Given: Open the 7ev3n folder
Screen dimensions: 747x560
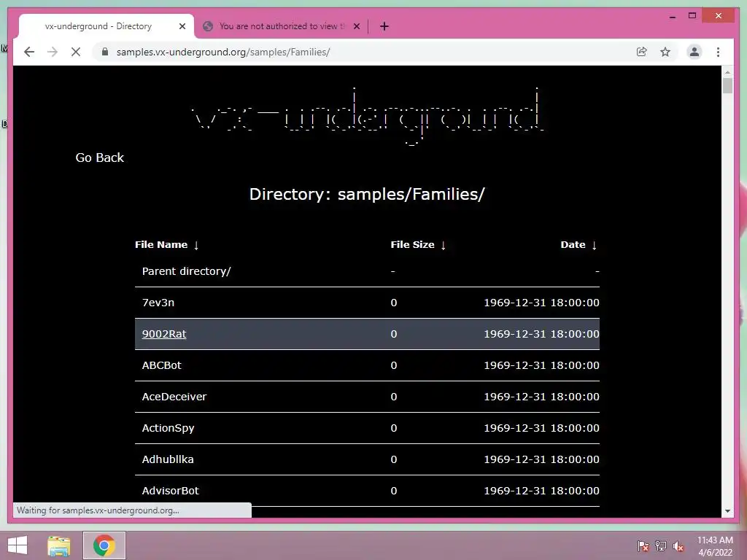Looking at the screenshot, I should tap(158, 303).
